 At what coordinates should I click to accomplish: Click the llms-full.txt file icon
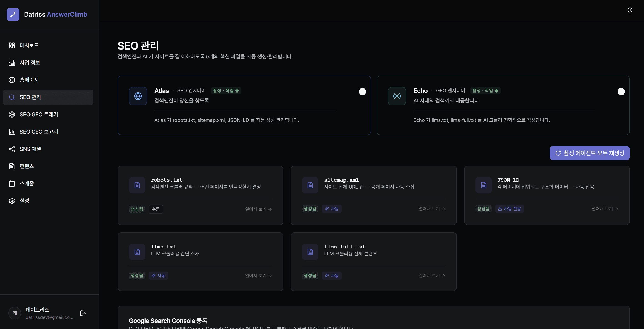310,252
